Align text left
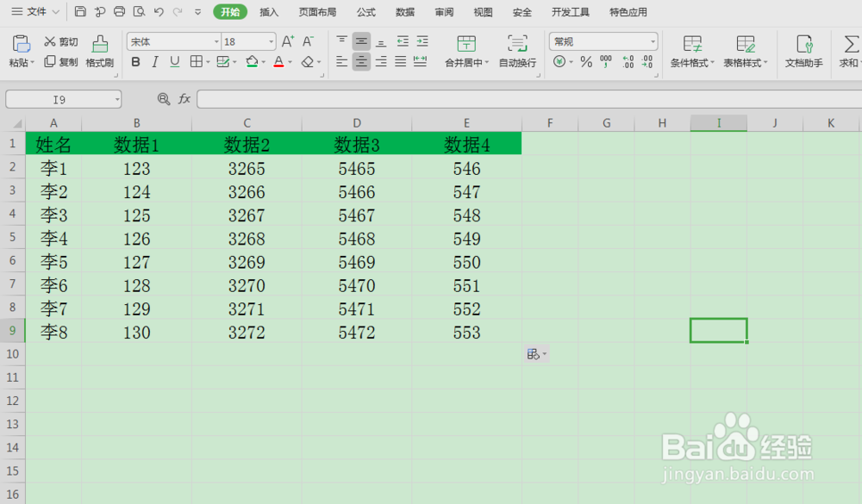The width and height of the screenshot is (862, 504). pos(341,61)
